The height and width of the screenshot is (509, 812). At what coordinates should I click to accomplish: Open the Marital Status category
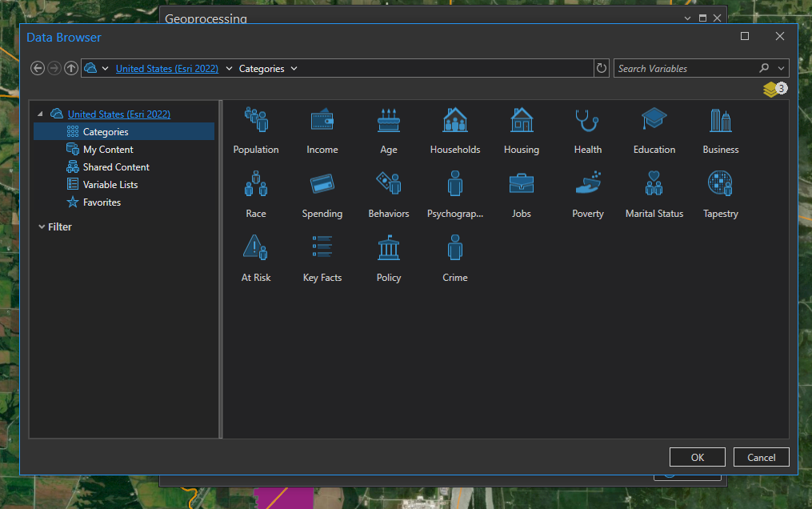point(654,194)
